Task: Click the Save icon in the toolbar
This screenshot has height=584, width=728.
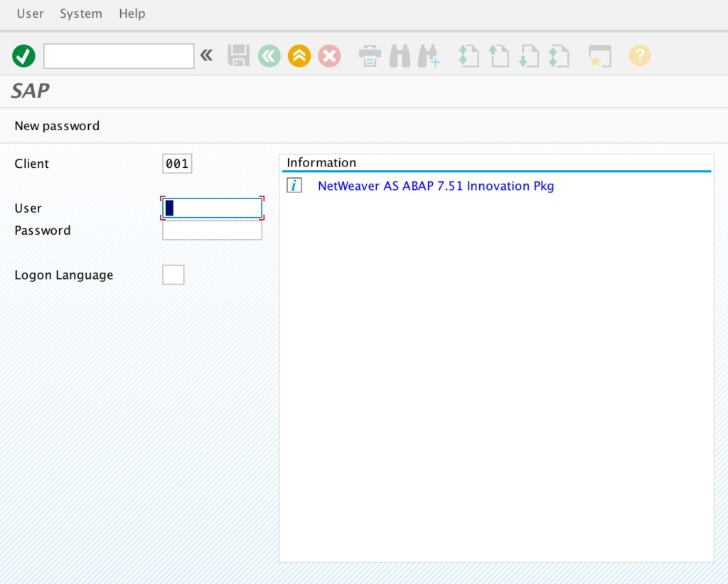Action: 239,55
